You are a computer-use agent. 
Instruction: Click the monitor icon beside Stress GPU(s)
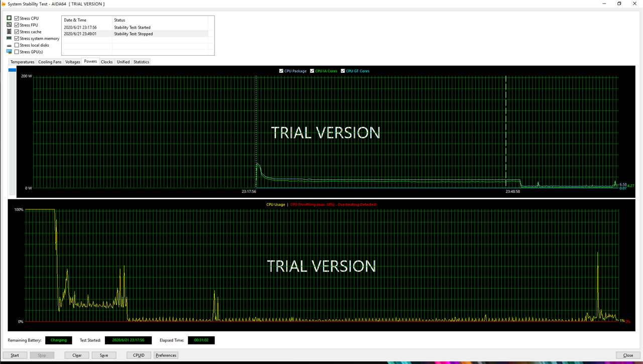pyautogui.click(x=9, y=52)
